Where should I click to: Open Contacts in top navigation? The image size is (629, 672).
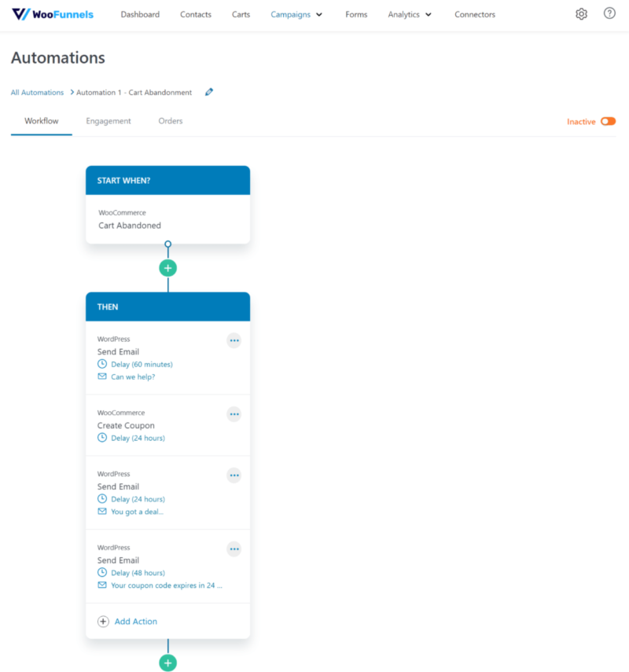click(196, 15)
